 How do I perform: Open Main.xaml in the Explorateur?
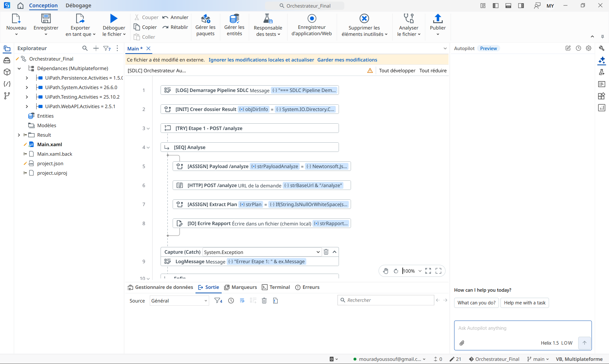[x=50, y=145]
